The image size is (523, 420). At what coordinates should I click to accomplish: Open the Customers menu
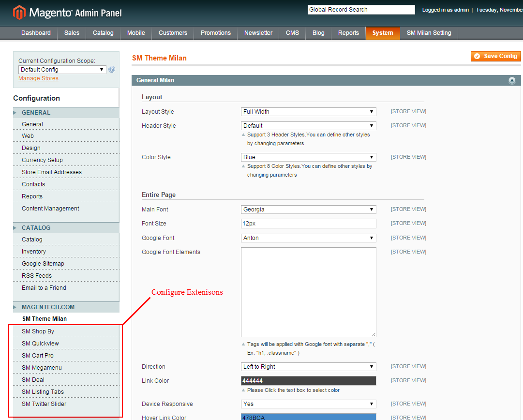173,33
